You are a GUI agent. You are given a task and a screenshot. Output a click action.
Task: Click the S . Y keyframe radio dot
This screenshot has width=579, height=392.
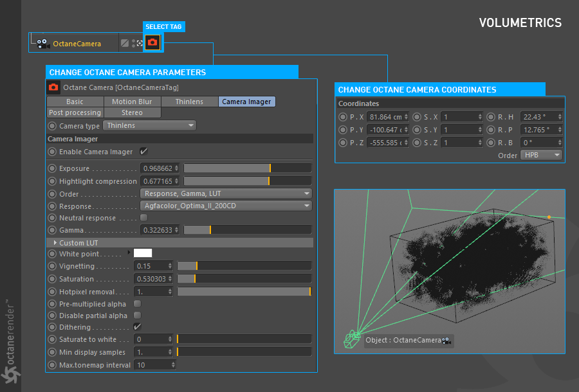pos(417,130)
